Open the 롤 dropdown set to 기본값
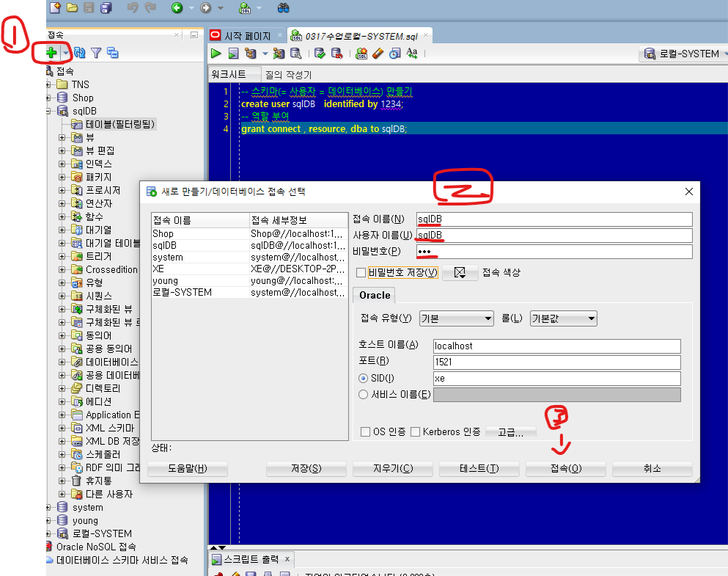This screenshot has height=576, width=728. pos(564,318)
